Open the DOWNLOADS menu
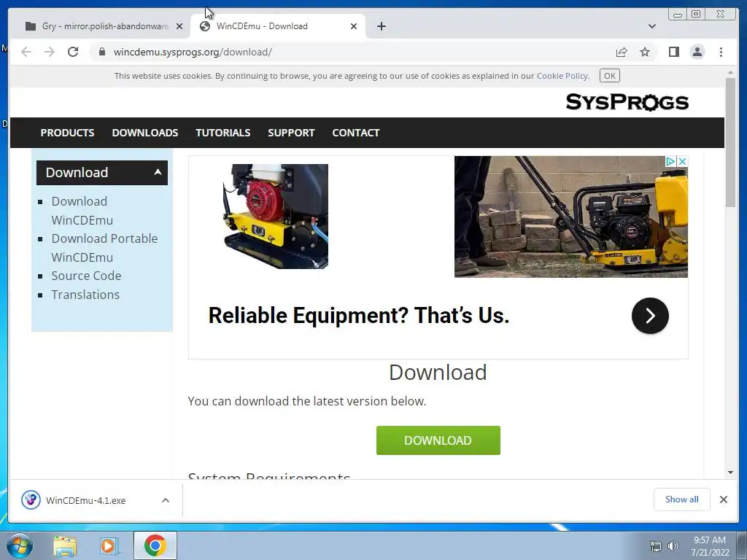This screenshot has width=747, height=560. coord(145,133)
